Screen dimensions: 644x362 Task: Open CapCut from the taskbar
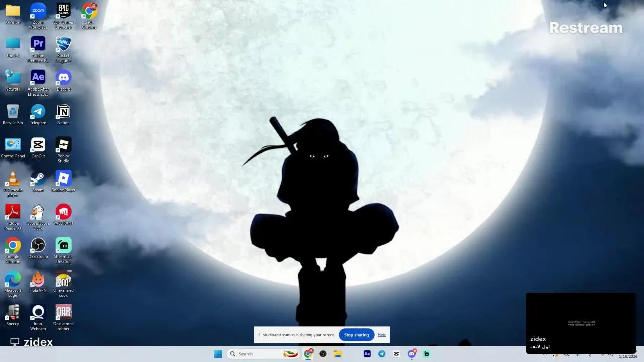(x=396, y=354)
